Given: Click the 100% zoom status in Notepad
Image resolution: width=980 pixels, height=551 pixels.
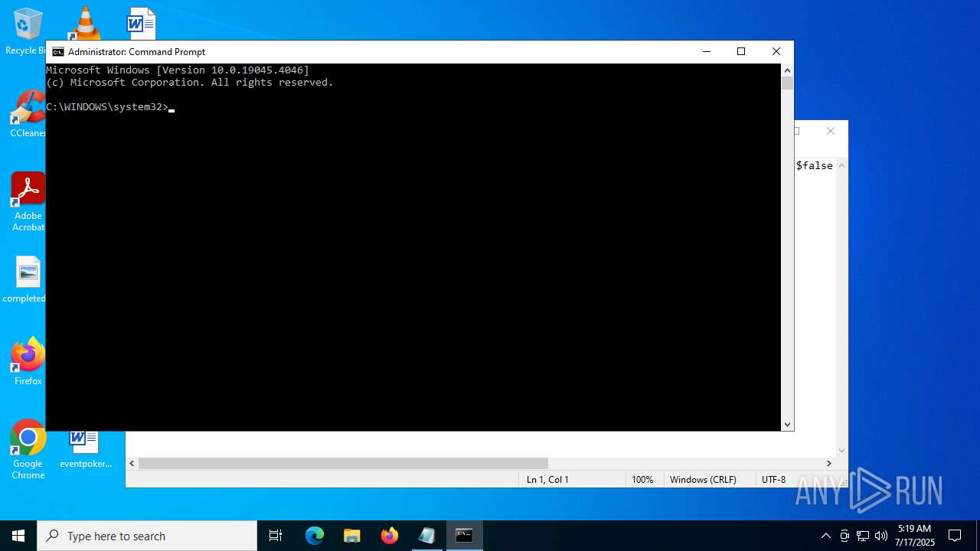Looking at the screenshot, I should click(642, 479).
